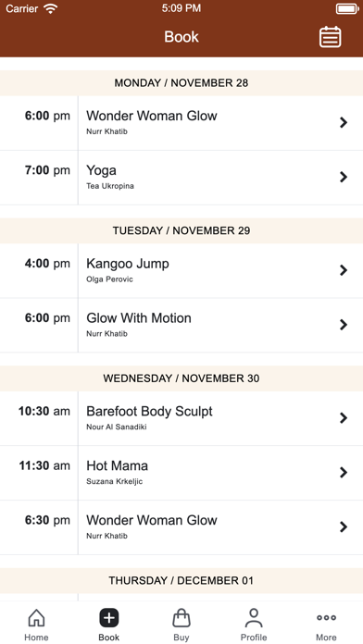The height and width of the screenshot is (644, 363).
Task: Expand the Kangoo Jump chevron arrow
Action: [x=344, y=270]
